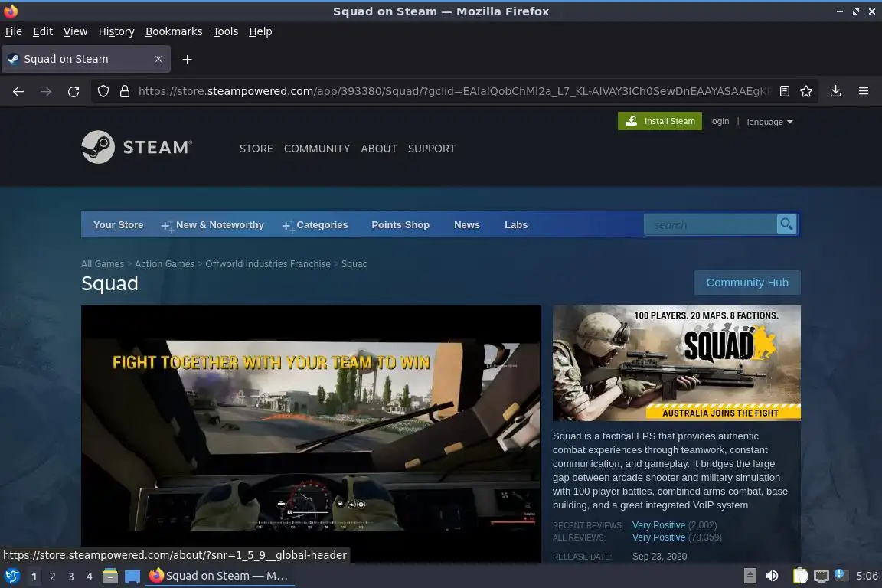The image size is (882, 588).
Task: Click the Squad on Steam taskbar window entry
Action: coord(220,576)
